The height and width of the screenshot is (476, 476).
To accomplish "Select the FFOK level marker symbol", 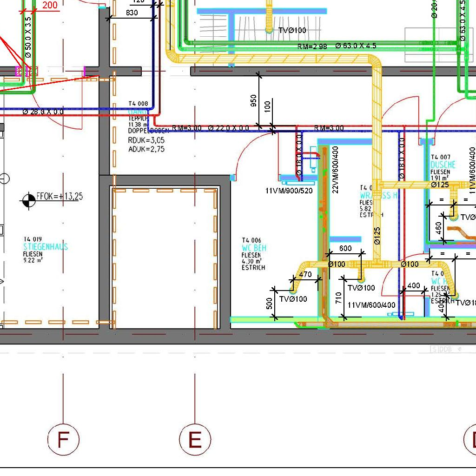I will tap(29, 201).
